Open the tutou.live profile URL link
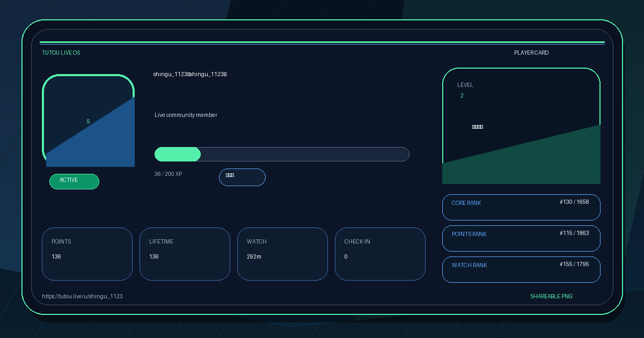Viewport: 644px width, 338px height. [x=82, y=296]
